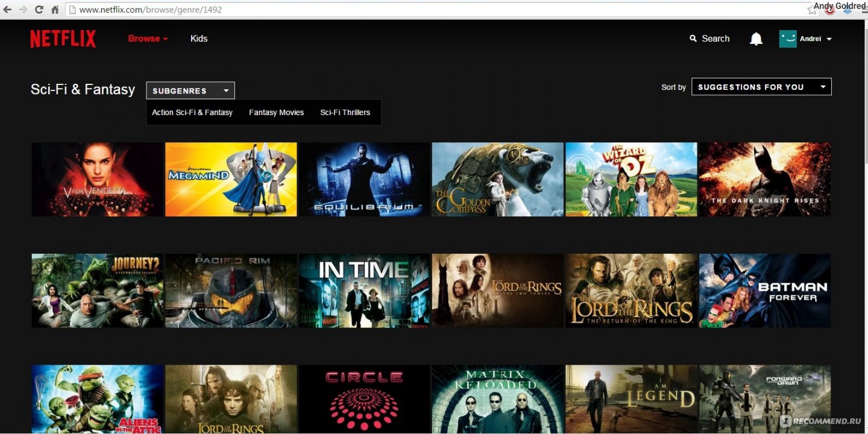Click the browser home icon
The height and width of the screenshot is (434, 868).
[x=55, y=10]
